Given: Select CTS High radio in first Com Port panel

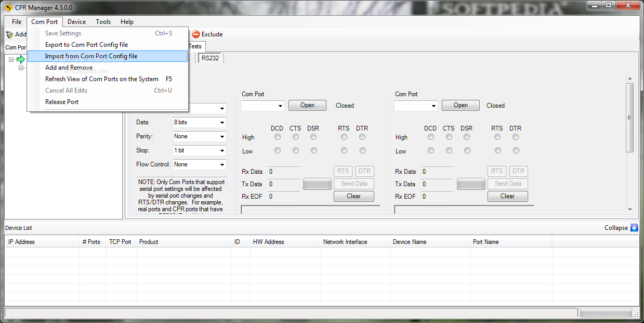Looking at the screenshot, I should tap(295, 137).
